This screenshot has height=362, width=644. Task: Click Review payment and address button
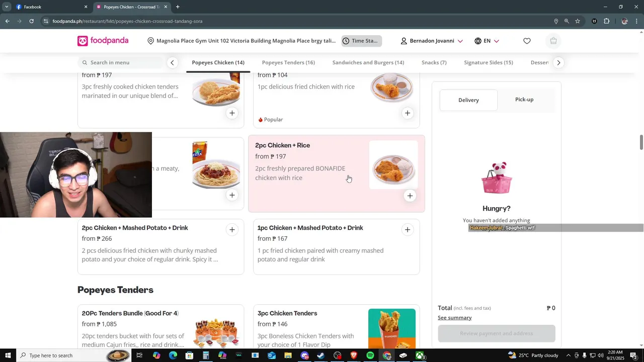497,333
